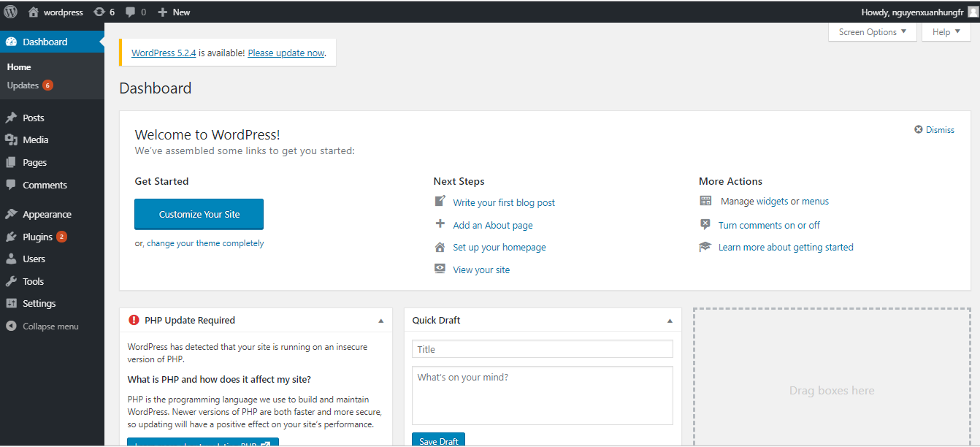980x447 pixels.
Task: Click the WordPress logo in admin bar
Action: coord(11,12)
